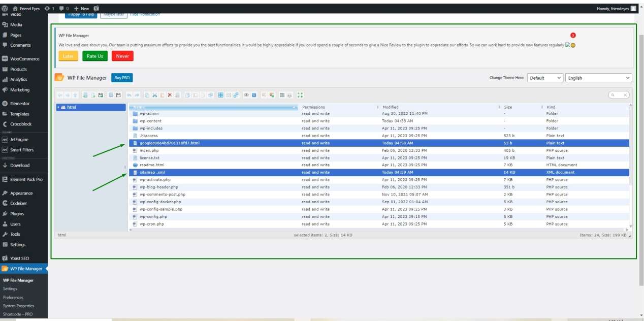
Task: Click the undo arrow in toolbar
Action: tap(129, 95)
